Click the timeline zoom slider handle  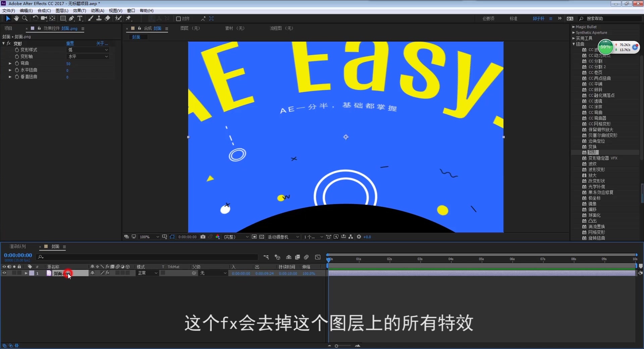coord(336,346)
